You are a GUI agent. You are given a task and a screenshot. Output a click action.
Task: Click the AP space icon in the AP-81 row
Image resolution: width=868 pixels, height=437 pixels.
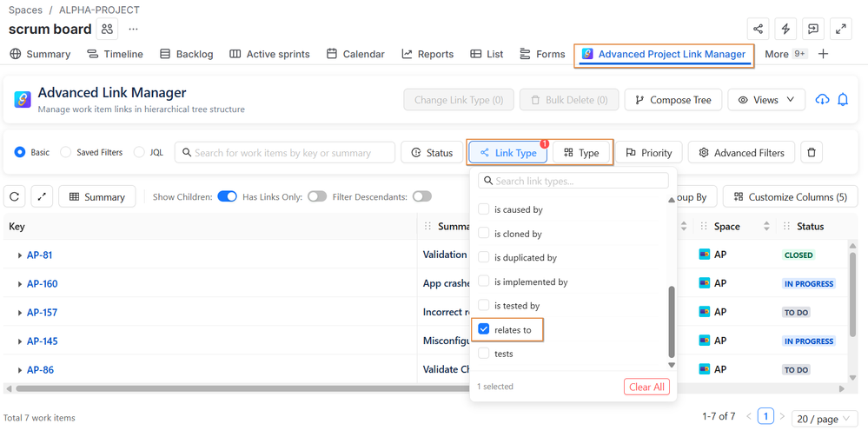[704, 255]
